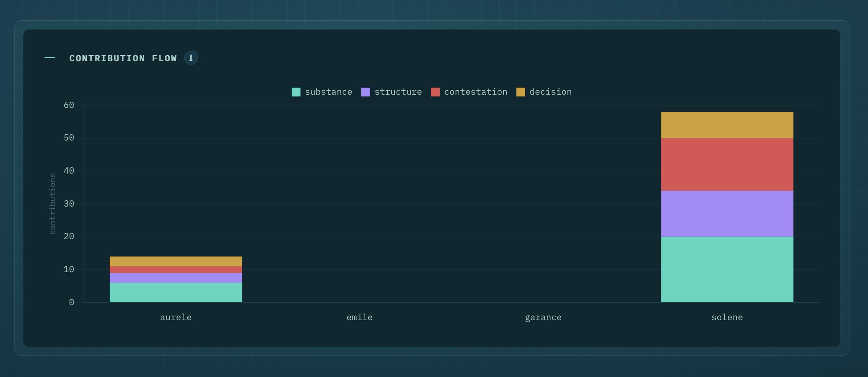Toggle the substance legend swatch
The height and width of the screenshot is (377, 868).
(296, 92)
